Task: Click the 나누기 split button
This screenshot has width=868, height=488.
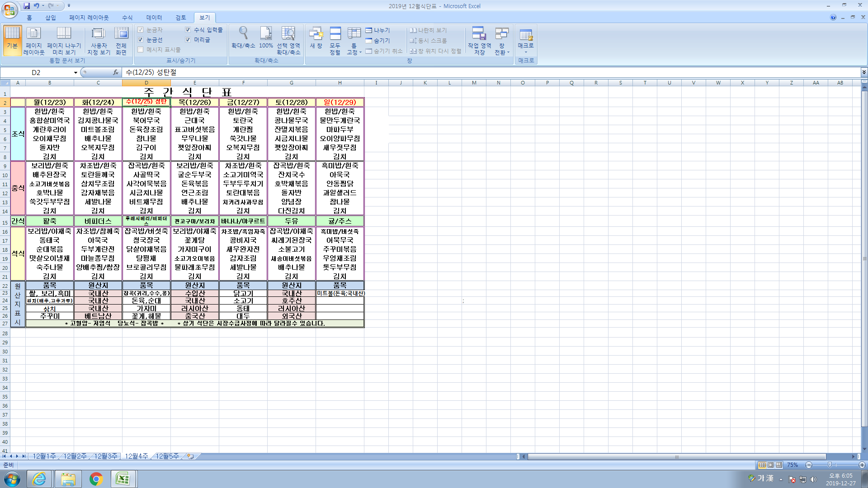Action: click(x=378, y=30)
